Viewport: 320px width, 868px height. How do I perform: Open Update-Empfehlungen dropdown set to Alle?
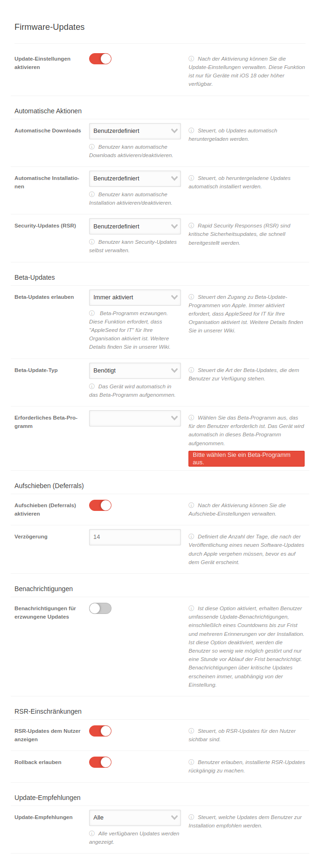click(135, 818)
